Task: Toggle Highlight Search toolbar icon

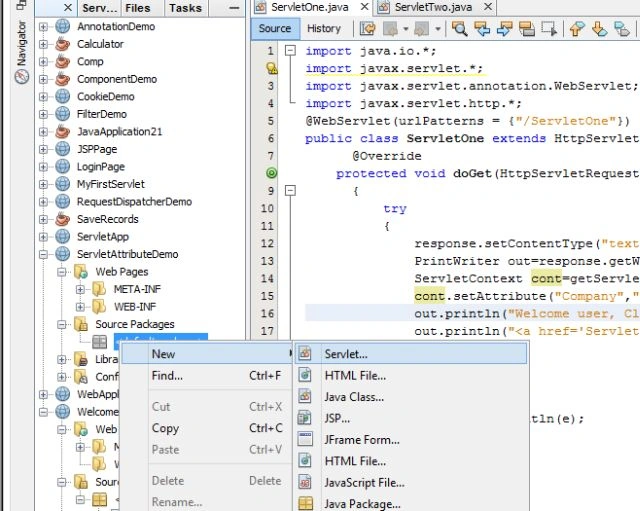Action: coord(527,29)
